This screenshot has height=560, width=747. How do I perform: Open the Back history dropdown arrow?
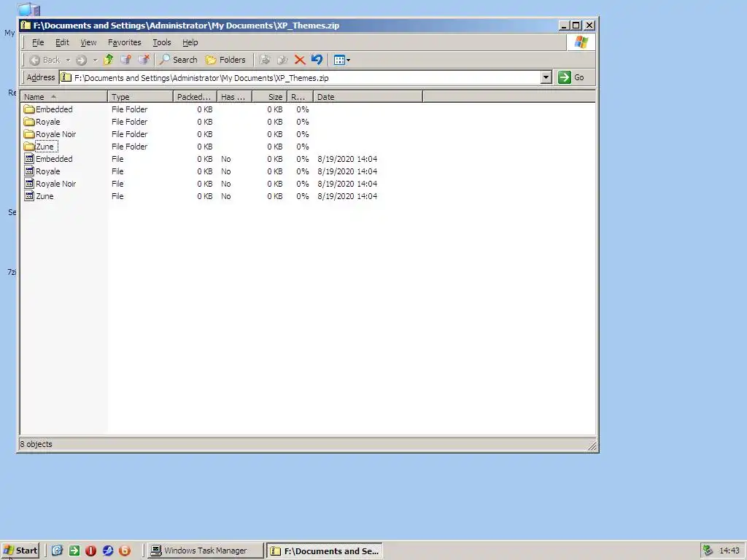point(68,60)
